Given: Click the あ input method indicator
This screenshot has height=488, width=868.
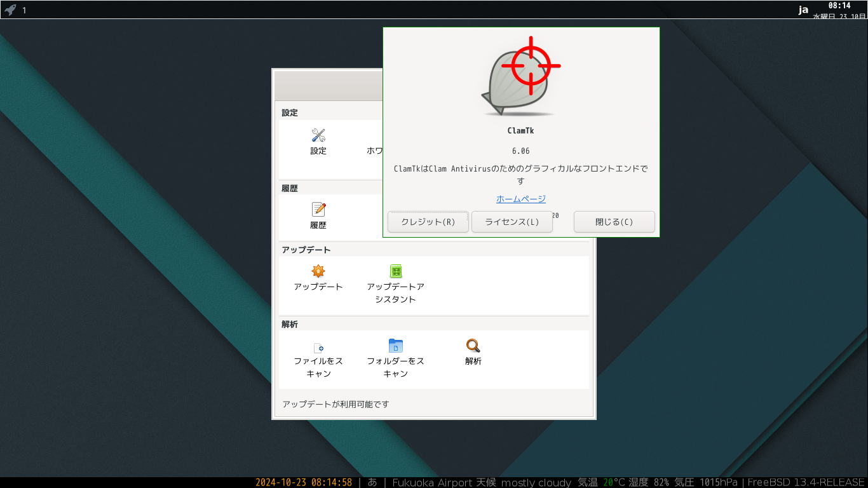Looking at the screenshot, I should pos(372,482).
